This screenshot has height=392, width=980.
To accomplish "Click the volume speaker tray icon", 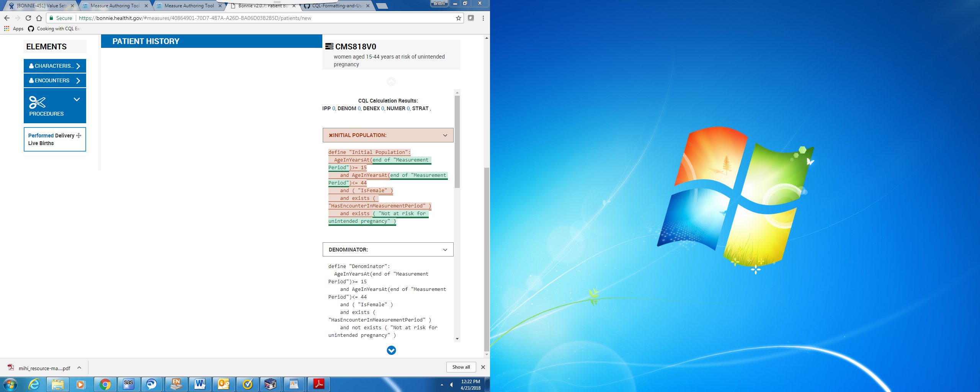I will [451, 385].
